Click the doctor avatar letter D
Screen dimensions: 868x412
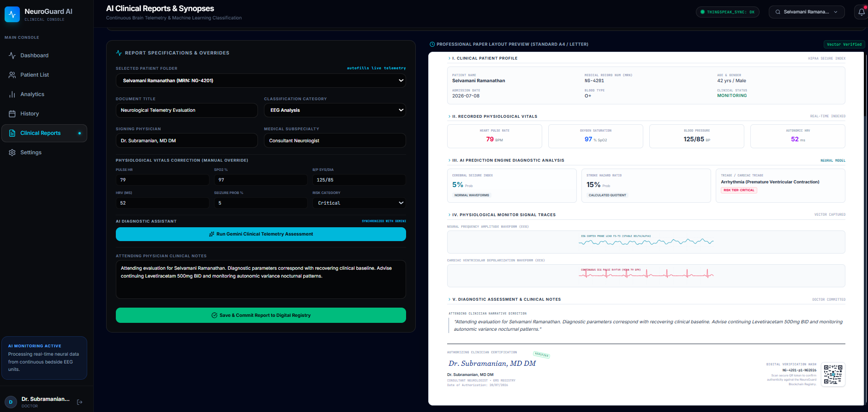coord(11,402)
